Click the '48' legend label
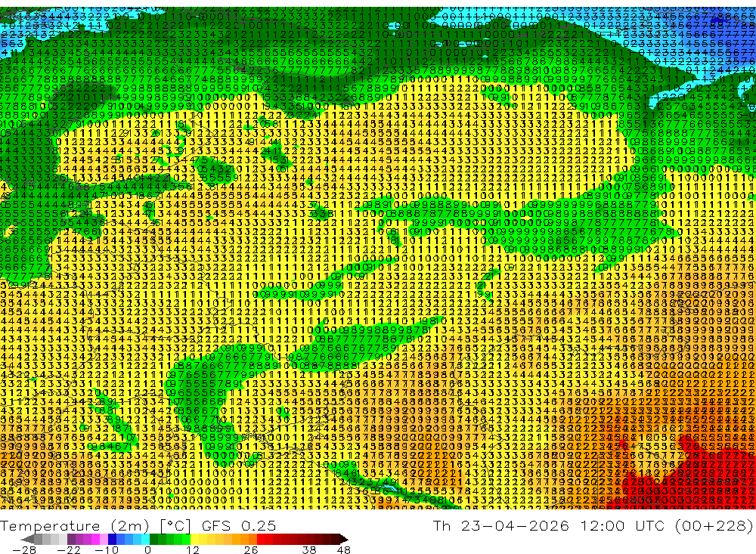This screenshot has height=554, width=756. coord(343,549)
